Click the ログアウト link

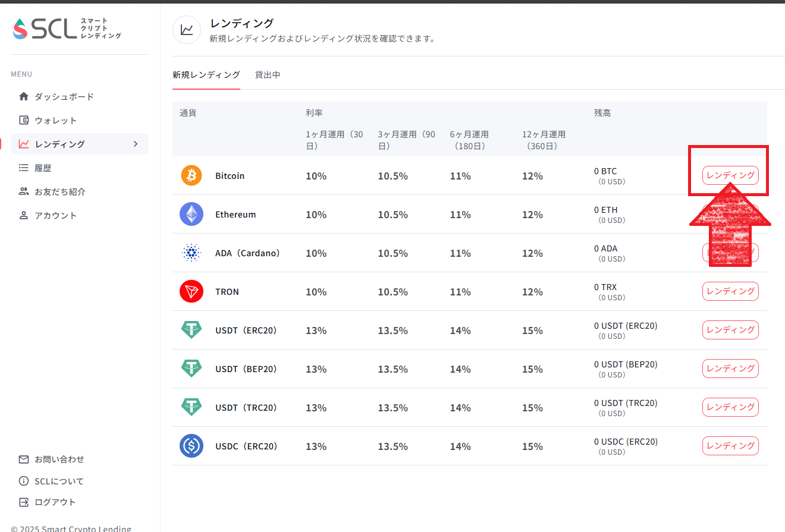click(x=55, y=502)
